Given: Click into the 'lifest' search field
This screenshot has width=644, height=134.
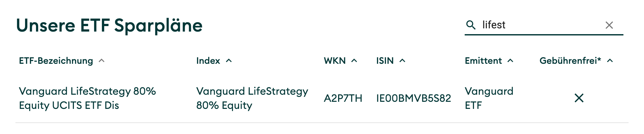Looking at the screenshot, I should coord(540,25).
